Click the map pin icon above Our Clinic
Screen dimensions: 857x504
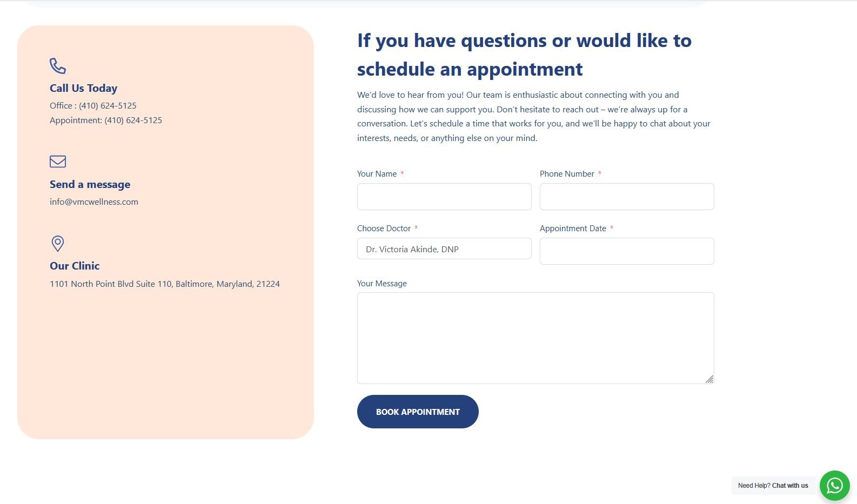[58, 244]
